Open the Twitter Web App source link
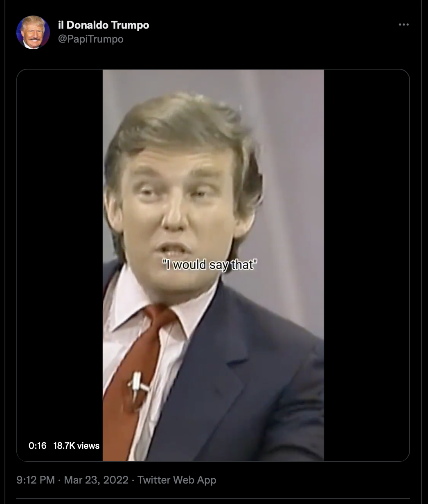 (x=177, y=480)
